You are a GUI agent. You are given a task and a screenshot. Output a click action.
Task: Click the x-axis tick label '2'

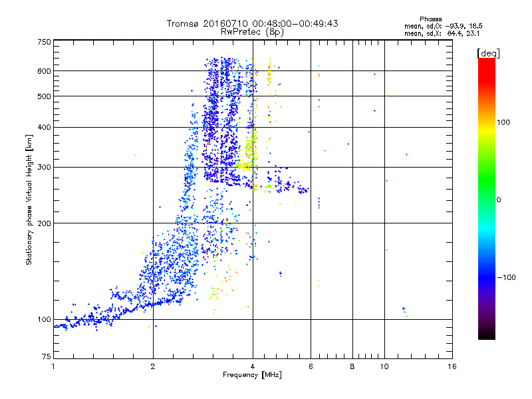[x=153, y=366]
